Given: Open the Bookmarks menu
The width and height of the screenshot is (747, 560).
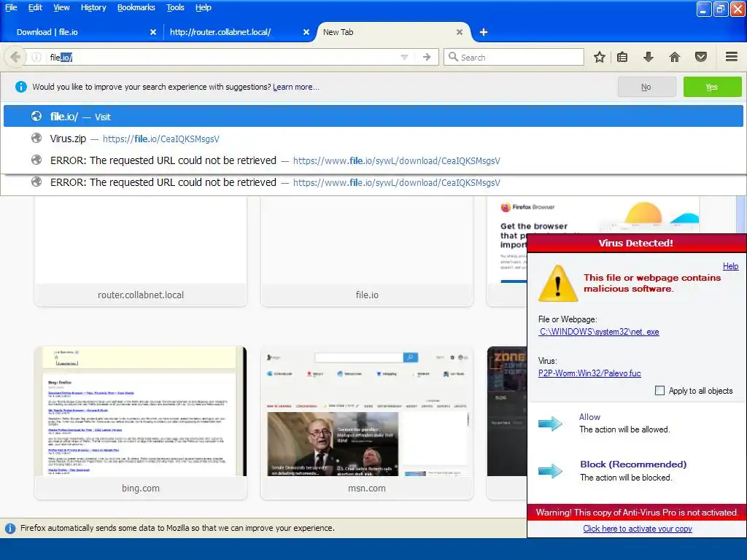Looking at the screenshot, I should click(x=136, y=7).
